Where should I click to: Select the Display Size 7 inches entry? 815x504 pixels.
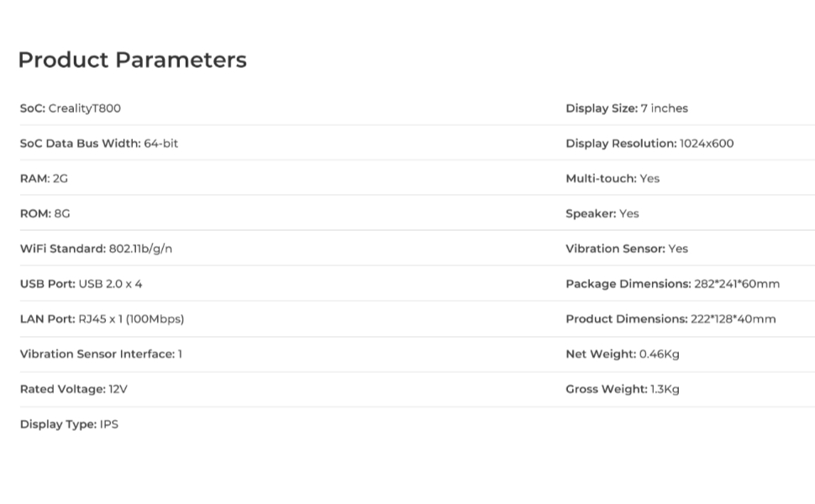pos(627,108)
